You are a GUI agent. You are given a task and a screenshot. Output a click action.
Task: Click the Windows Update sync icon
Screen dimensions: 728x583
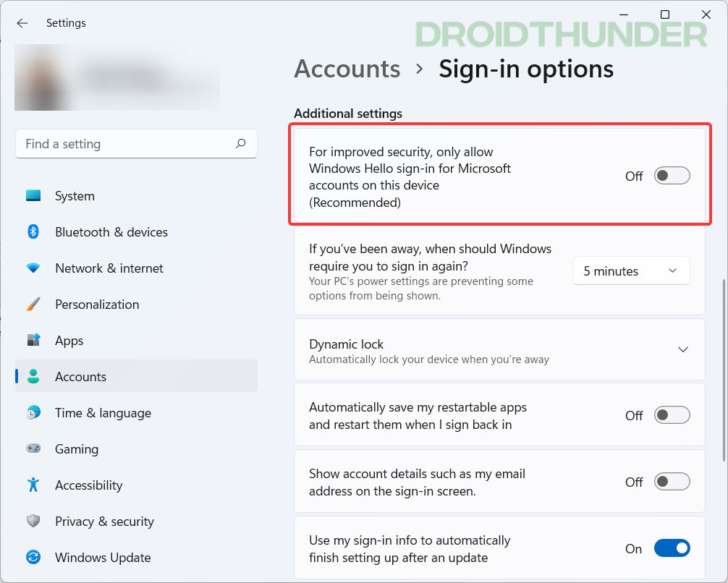click(x=33, y=557)
